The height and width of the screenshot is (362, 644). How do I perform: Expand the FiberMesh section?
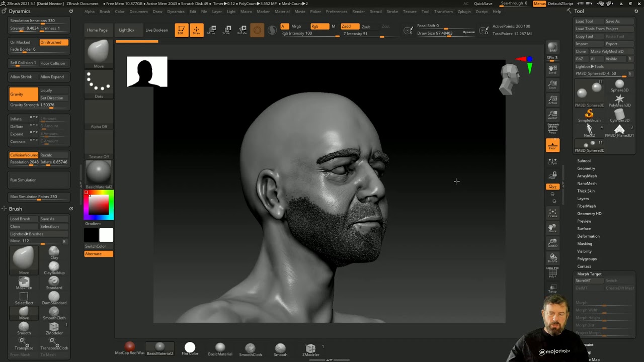586,206
